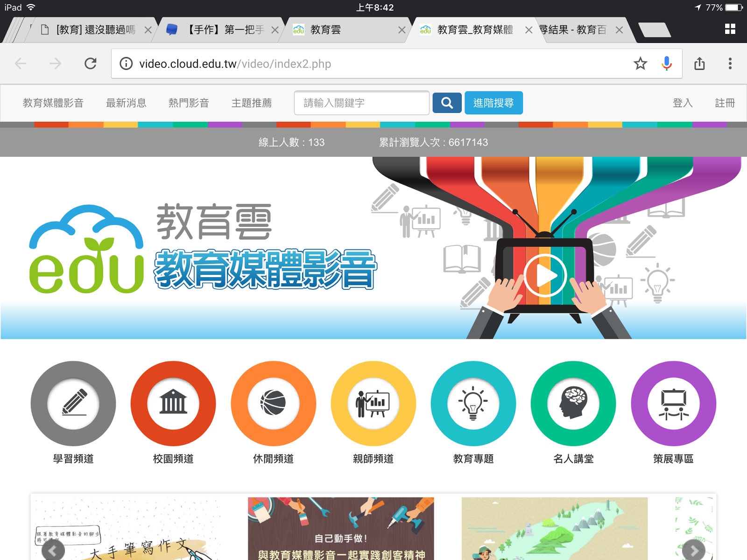Open 大手筆寫作文 carousel thumbnail
Image resolution: width=747 pixels, height=560 pixels.
pyautogui.click(x=127, y=528)
